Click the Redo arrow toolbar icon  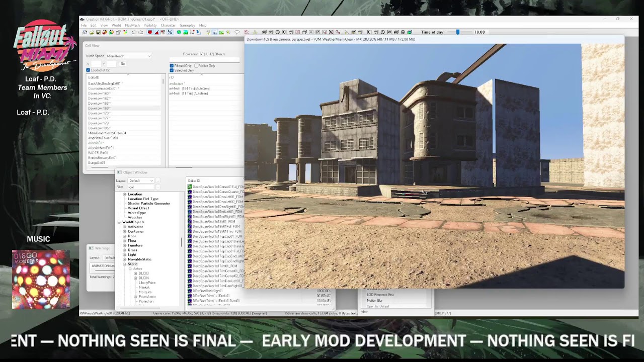click(x=140, y=32)
